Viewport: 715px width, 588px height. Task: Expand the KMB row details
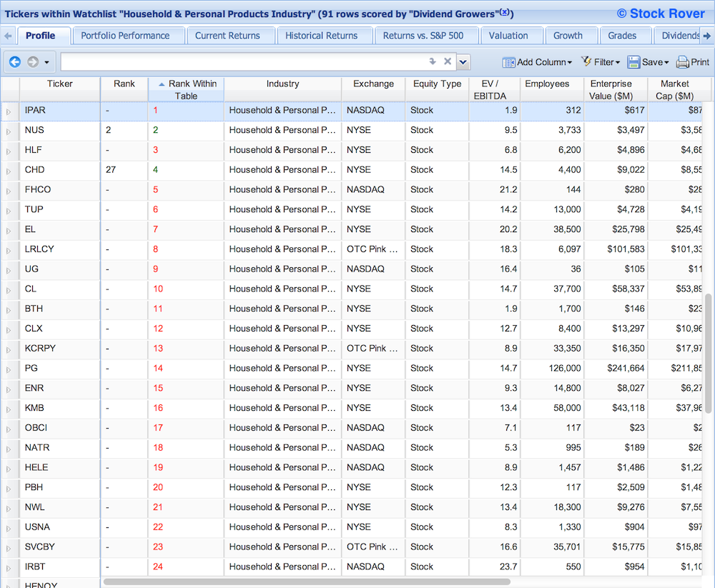pos(9,409)
